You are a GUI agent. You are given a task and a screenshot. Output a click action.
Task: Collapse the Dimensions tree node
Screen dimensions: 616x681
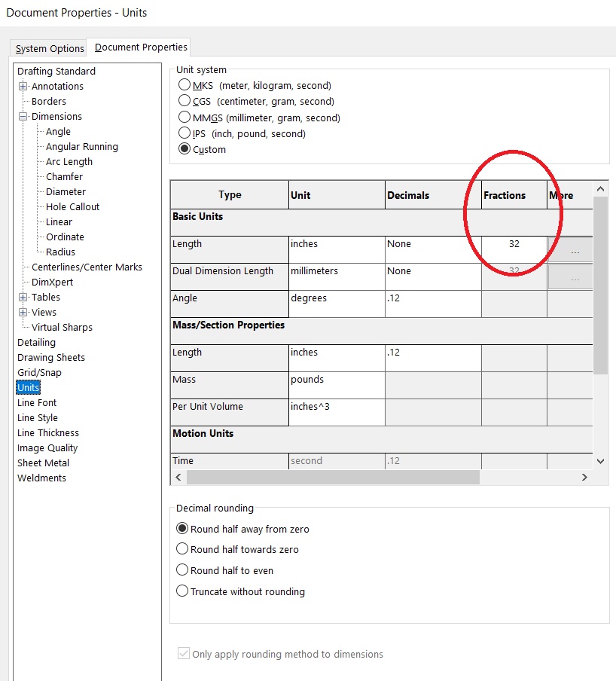pos(23,117)
